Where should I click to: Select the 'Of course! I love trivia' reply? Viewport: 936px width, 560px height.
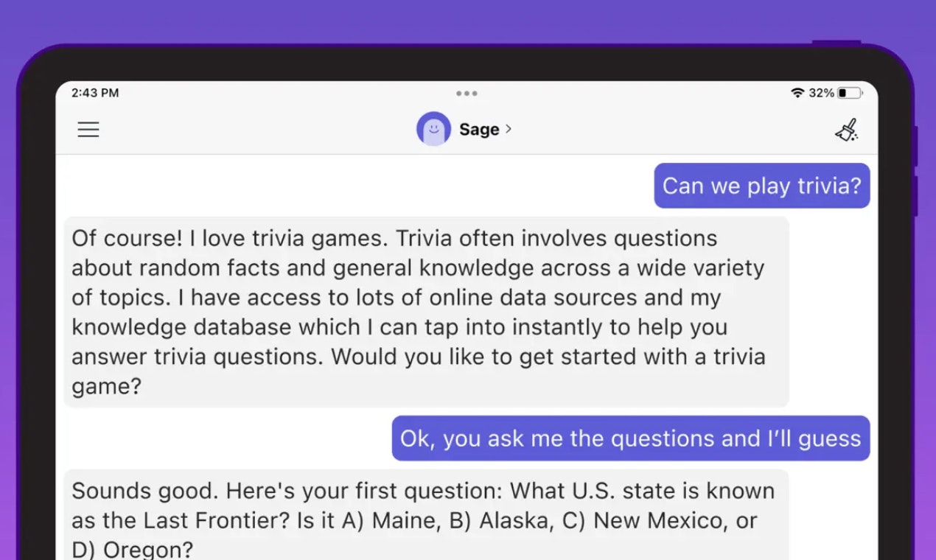coord(426,312)
